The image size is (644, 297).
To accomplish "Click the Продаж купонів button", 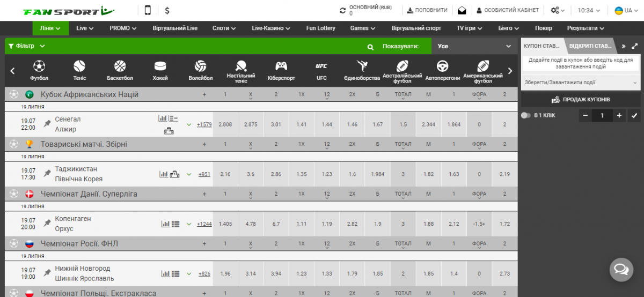I will pos(580,100).
